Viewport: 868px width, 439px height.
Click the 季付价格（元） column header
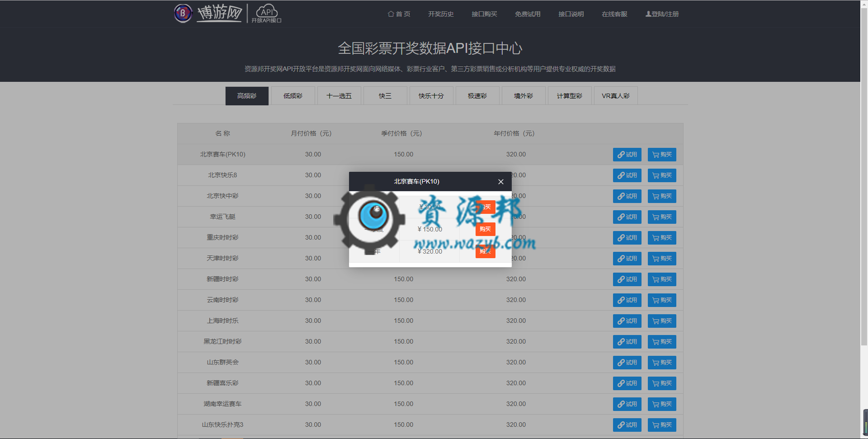point(401,133)
